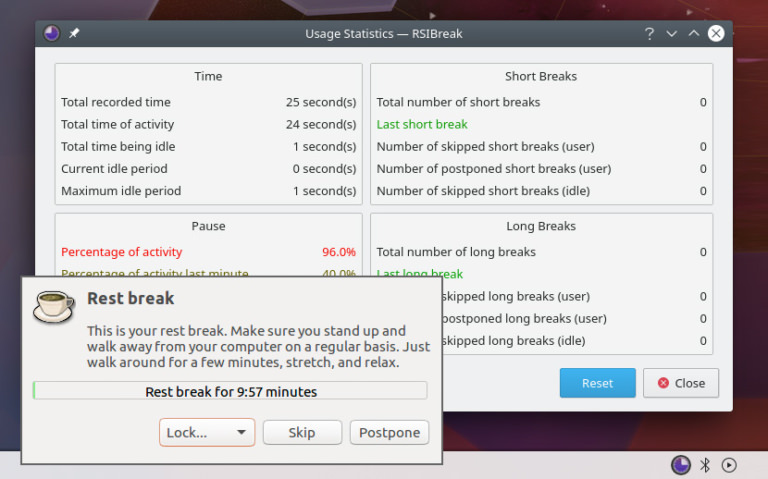Click the green 'Last short break' label
This screenshot has height=479, width=768.
pyautogui.click(x=422, y=124)
